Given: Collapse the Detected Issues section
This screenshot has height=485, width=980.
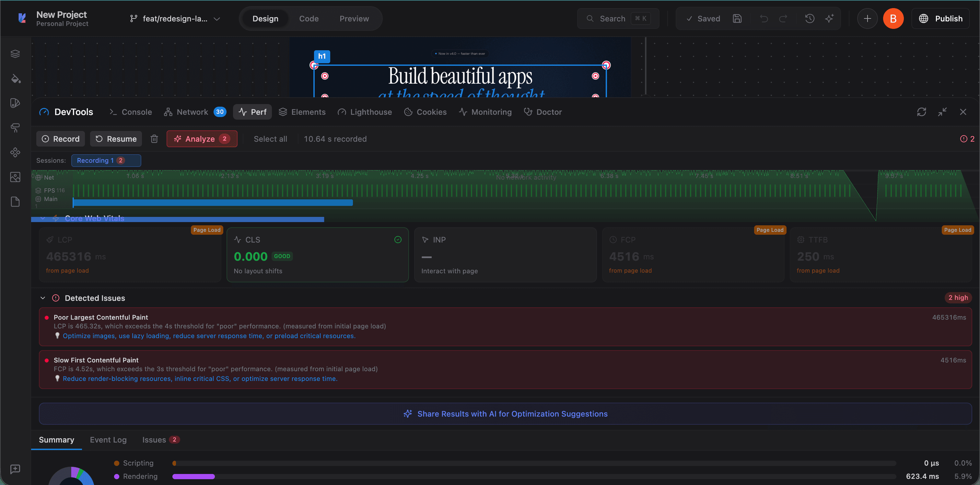Looking at the screenshot, I should point(42,298).
